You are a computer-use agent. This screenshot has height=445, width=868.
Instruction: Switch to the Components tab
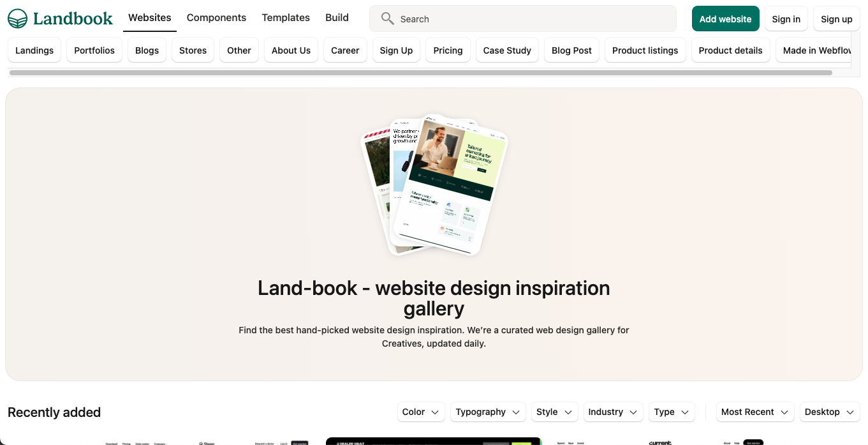pos(216,18)
